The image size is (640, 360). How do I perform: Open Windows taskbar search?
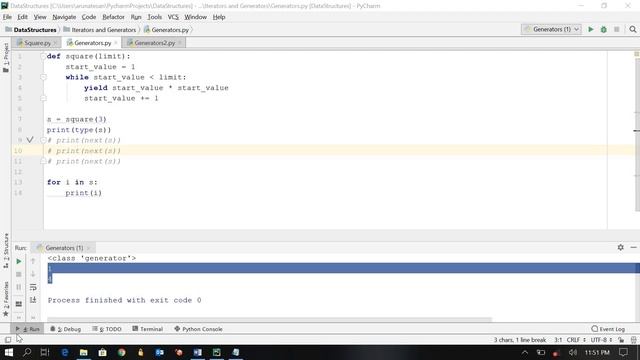27,352
